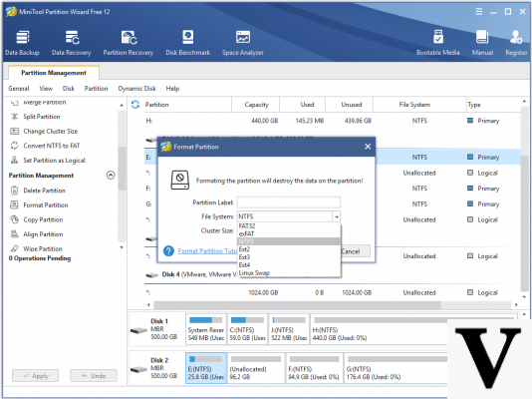The width and height of the screenshot is (532, 399).
Task: Choose Format Partition in sidebar
Action: pyautogui.click(x=46, y=205)
